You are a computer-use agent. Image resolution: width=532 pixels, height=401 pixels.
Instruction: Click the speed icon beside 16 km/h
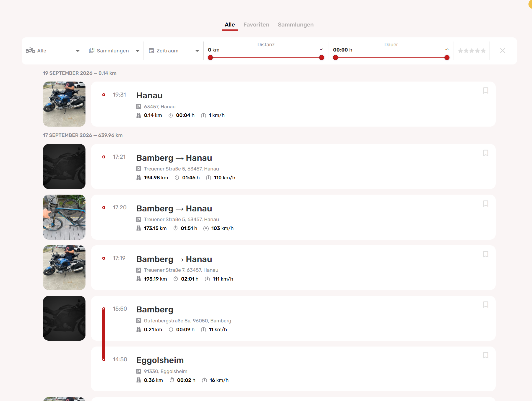(204, 380)
